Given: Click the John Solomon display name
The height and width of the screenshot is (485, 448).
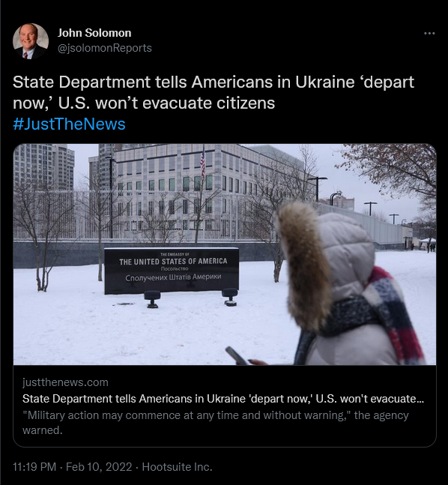Looking at the screenshot, I should point(94,33).
